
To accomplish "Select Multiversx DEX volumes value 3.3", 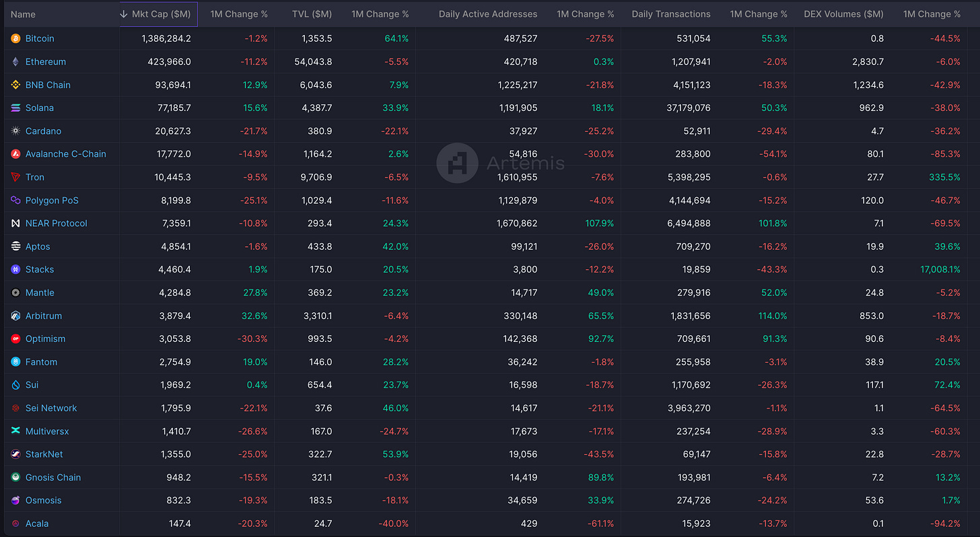I will tap(877, 431).
